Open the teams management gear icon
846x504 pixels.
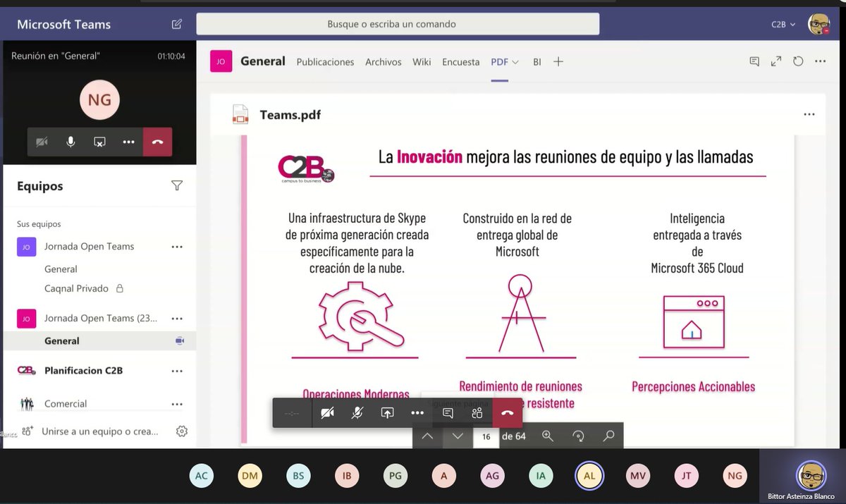pos(181,431)
